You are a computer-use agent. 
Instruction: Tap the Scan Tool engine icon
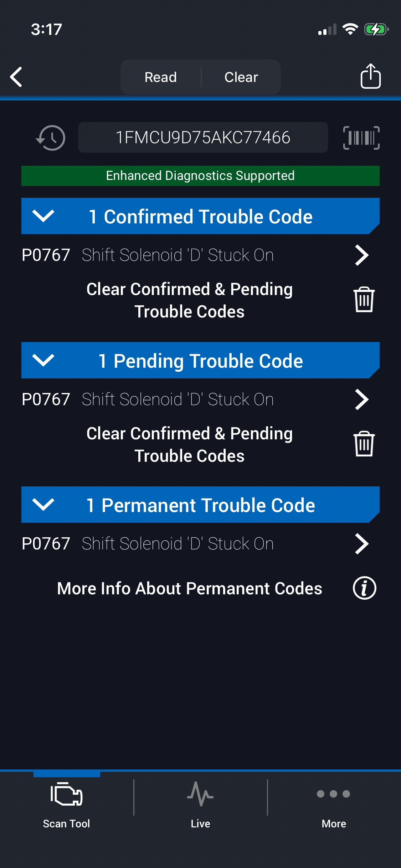(x=67, y=795)
